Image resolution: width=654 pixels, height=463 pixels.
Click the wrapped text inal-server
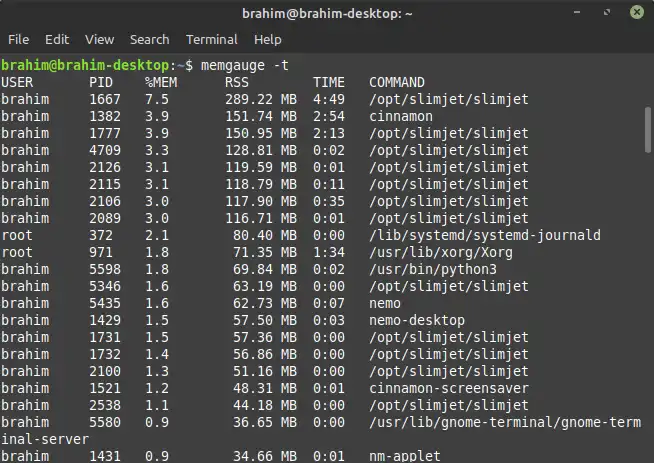45,439
